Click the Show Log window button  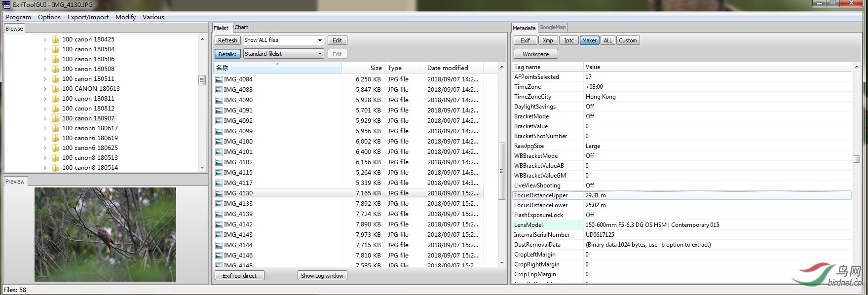[322, 276]
